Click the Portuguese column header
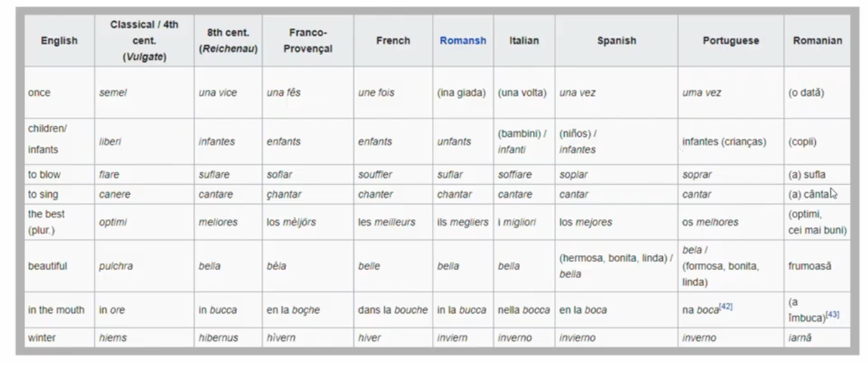This screenshot has height=365, width=868. 731,41
